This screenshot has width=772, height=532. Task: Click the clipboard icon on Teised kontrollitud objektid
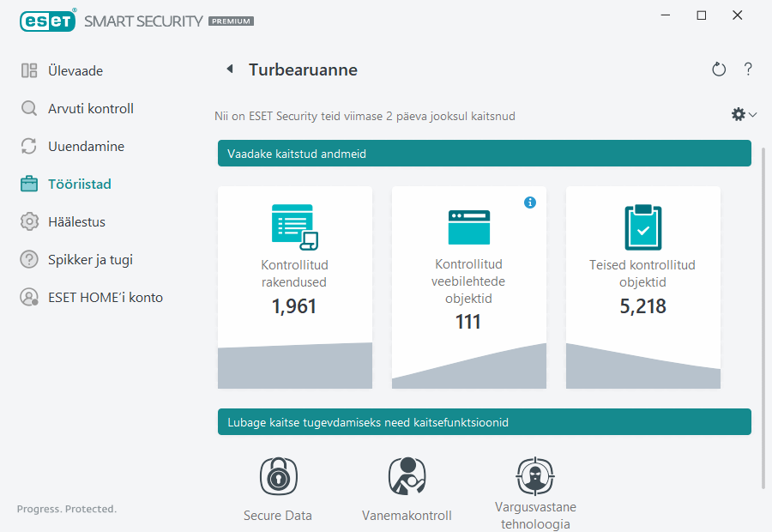tap(642, 227)
